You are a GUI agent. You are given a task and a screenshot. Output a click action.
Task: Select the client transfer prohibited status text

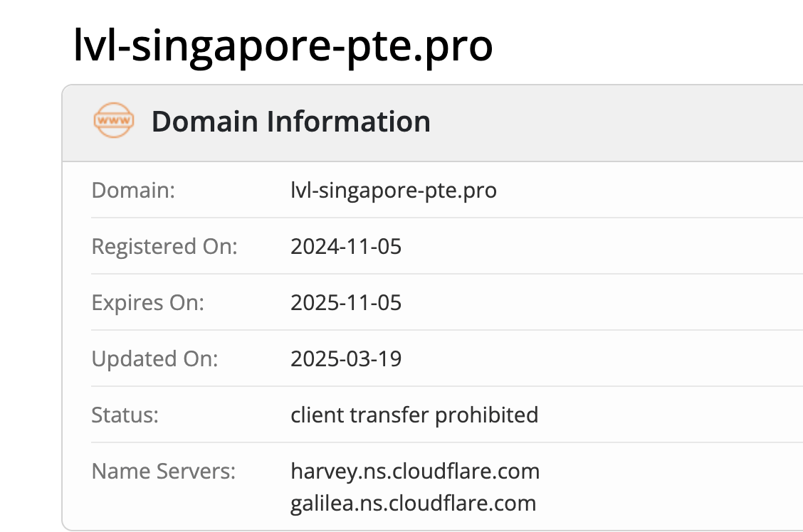[x=414, y=415]
